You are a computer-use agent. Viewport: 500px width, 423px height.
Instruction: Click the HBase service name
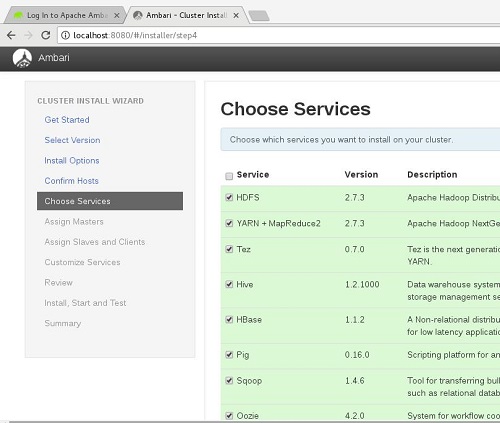249,320
